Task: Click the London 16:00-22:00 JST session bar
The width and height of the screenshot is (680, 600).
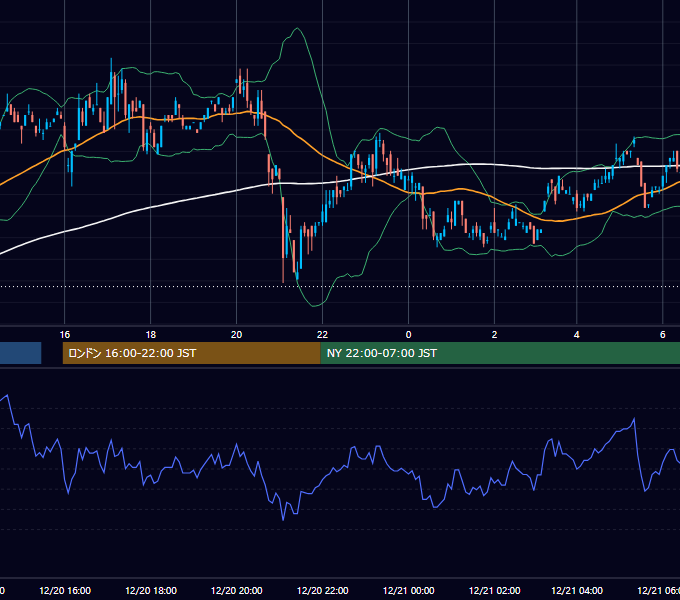Action: click(192, 353)
